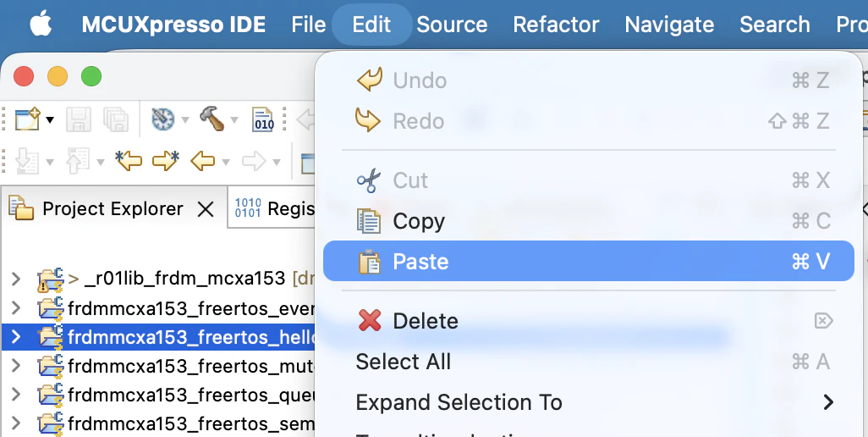The width and height of the screenshot is (868, 437).
Task: Choose Copy from the Edit menu
Action: click(x=589, y=221)
